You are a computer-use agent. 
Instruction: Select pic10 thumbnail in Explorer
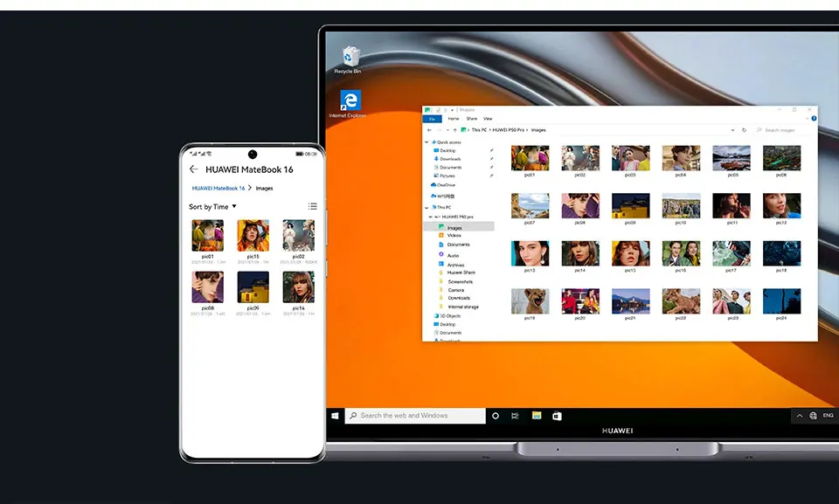[x=681, y=205]
